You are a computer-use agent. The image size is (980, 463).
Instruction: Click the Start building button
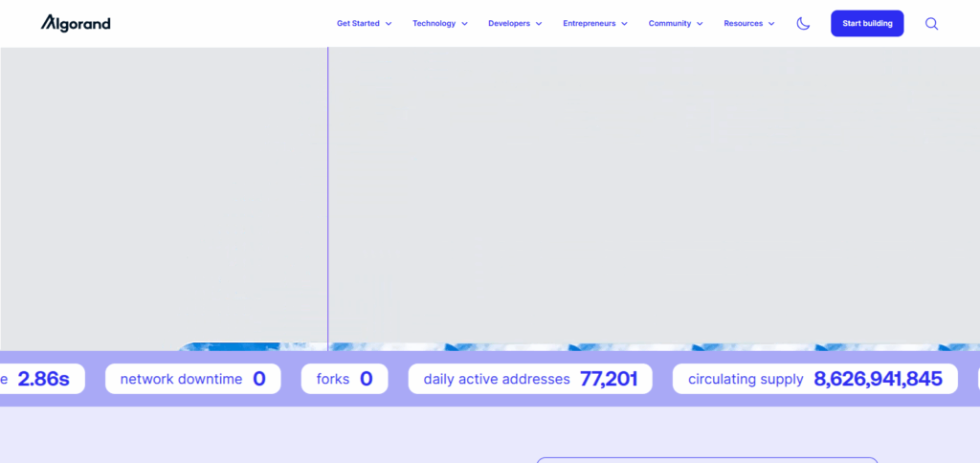(867, 23)
